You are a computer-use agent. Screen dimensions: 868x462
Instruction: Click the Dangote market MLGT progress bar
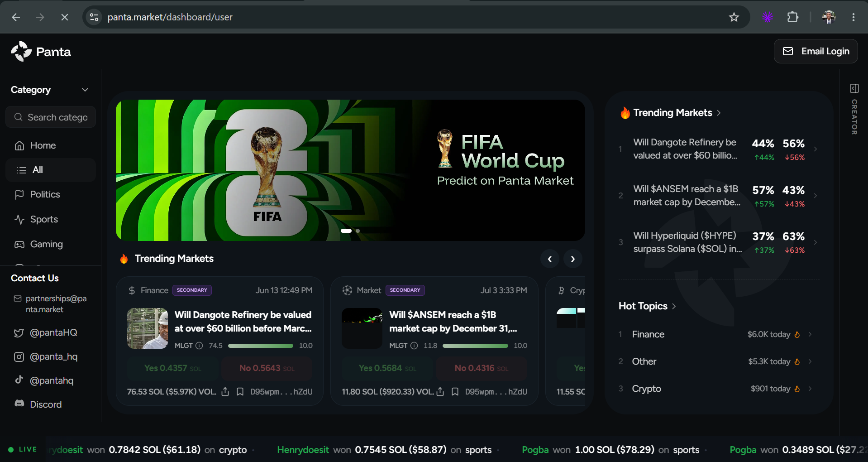point(261,346)
